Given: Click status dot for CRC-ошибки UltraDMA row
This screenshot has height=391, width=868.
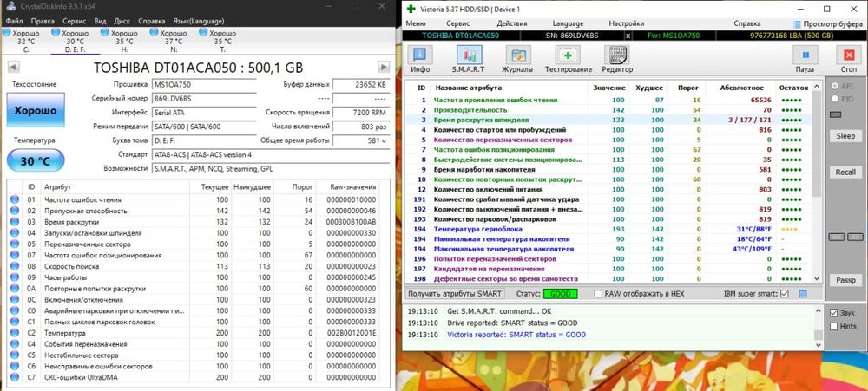Looking at the screenshot, I should pos(15,377).
